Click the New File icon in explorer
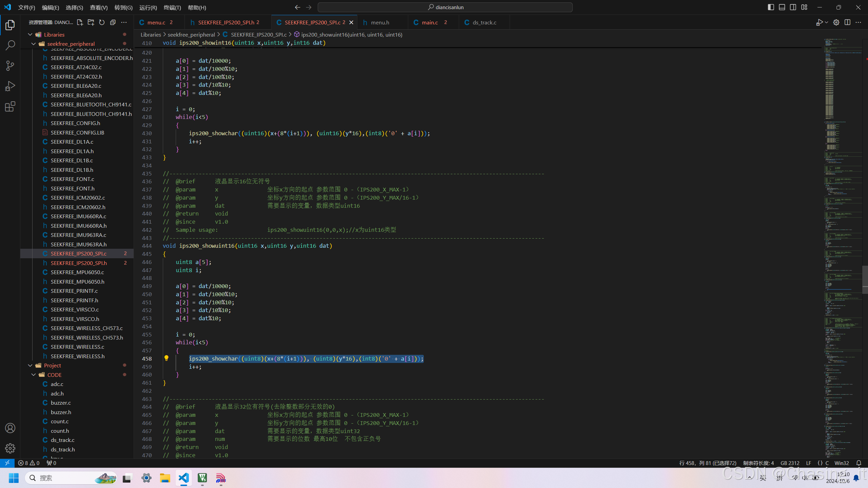This screenshot has height=488, width=868. tap(80, 22)
